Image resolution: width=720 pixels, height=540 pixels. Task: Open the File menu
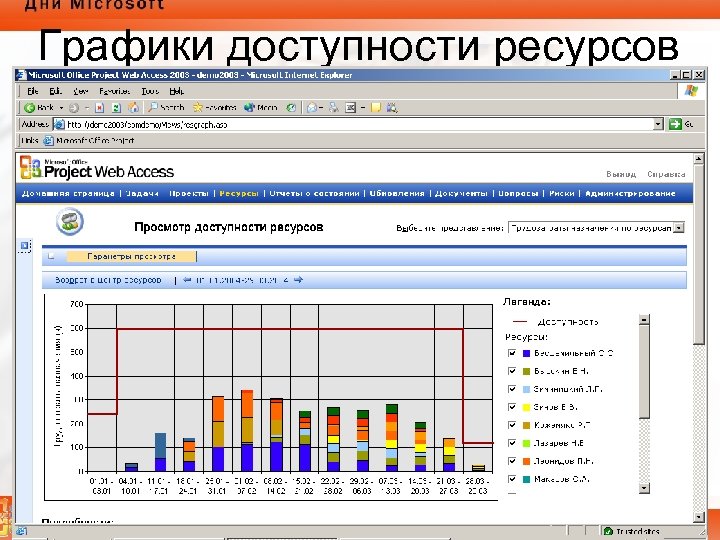pos(33,91)
